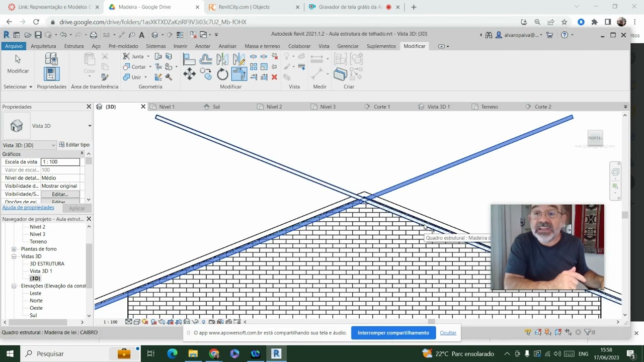Select 3D ESTRUTURA in project browser
The image size is (644, 362).
(47, 263)
